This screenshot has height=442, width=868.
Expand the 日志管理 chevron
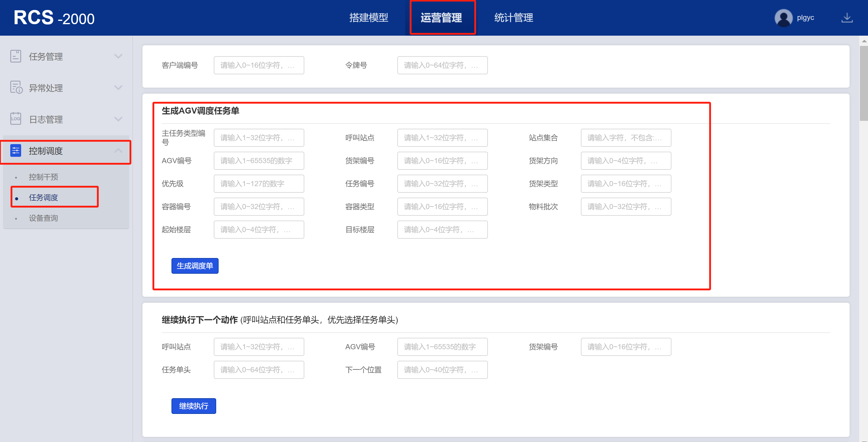[x=118, y=119]
